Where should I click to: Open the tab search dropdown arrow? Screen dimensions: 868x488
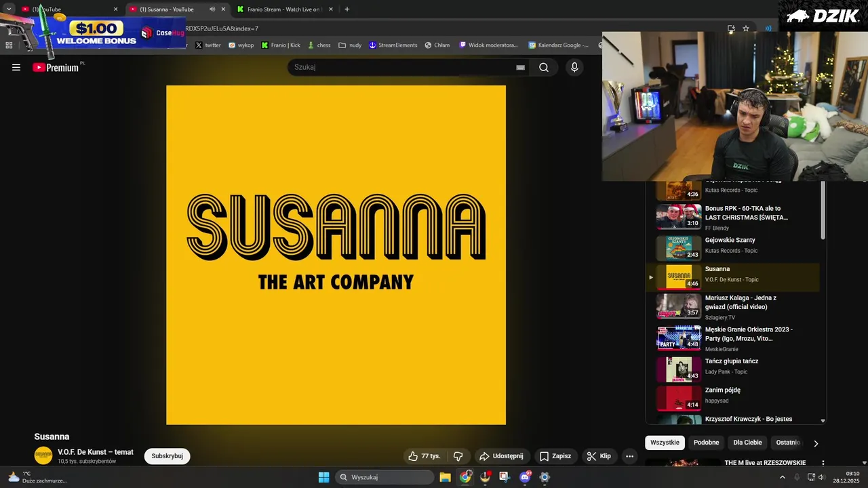coord(9,9)
